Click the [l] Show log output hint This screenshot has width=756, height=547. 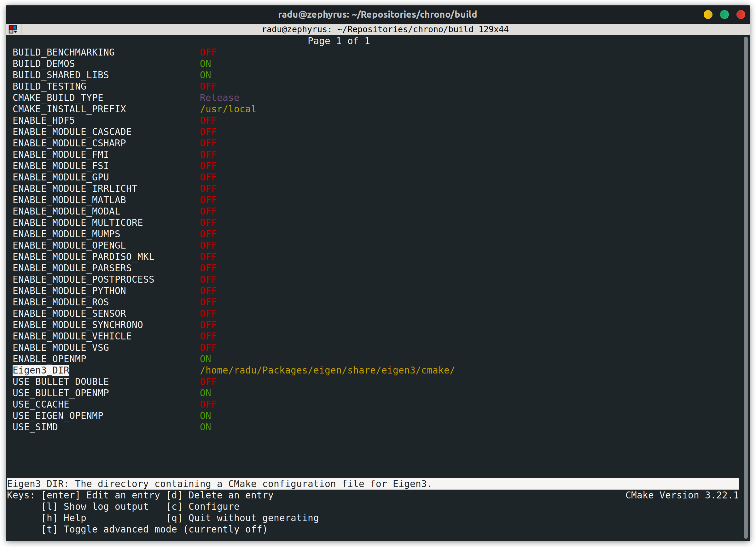(95, 507)
